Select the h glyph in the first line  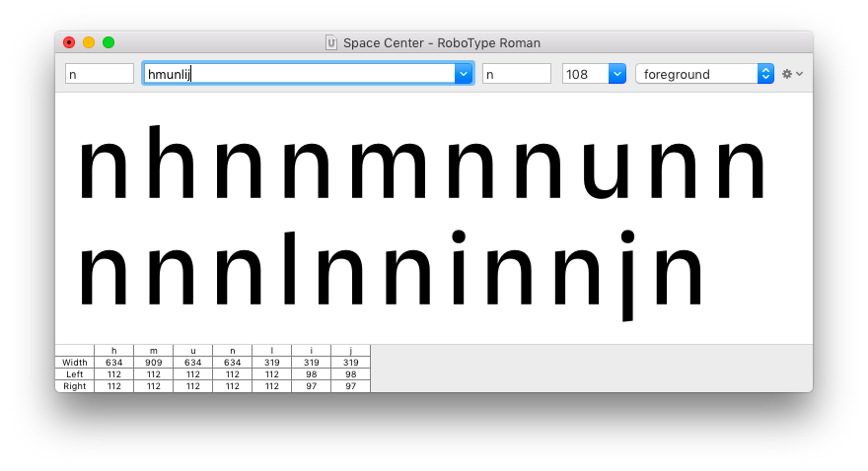[171, 162]
